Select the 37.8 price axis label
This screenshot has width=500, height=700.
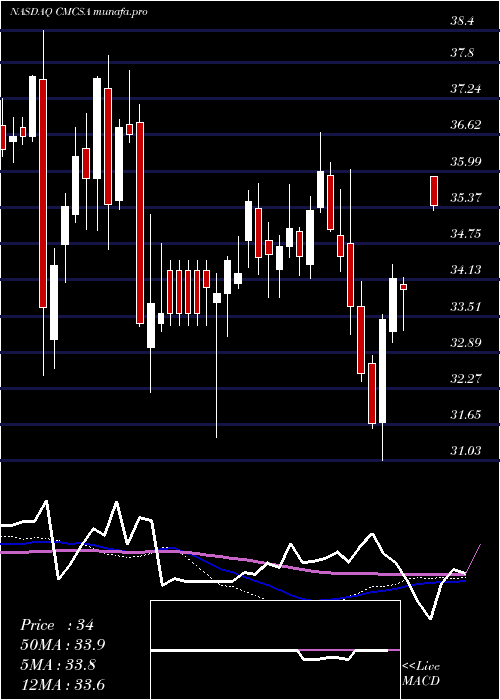[462, 53]
